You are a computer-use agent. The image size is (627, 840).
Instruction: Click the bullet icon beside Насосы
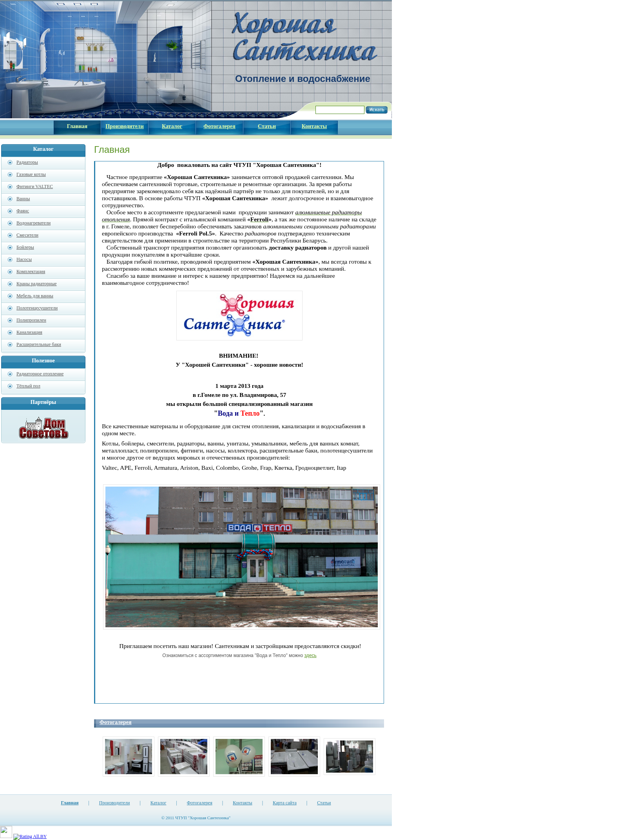[x=10, y=260]
